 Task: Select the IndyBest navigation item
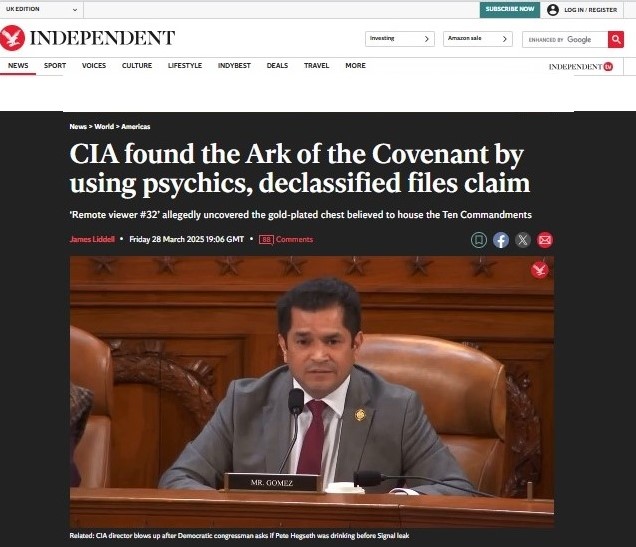coord(234,66)
